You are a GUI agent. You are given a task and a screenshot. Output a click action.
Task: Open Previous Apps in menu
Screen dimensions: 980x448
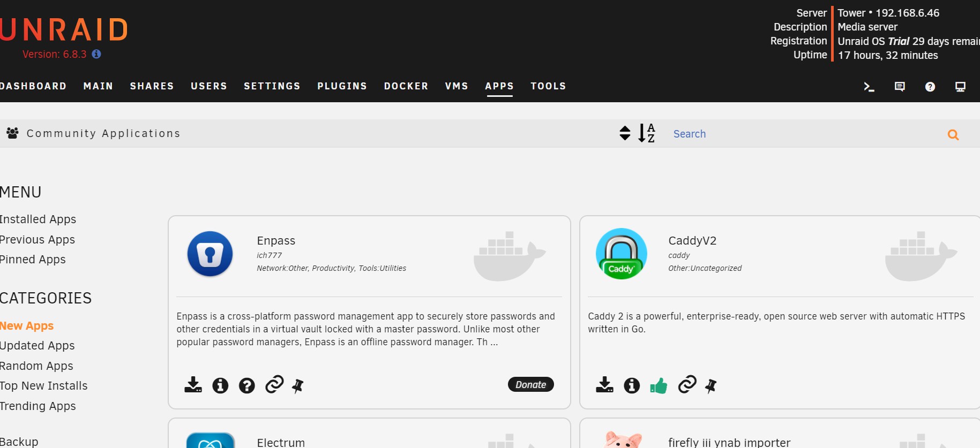pos(38,239)
